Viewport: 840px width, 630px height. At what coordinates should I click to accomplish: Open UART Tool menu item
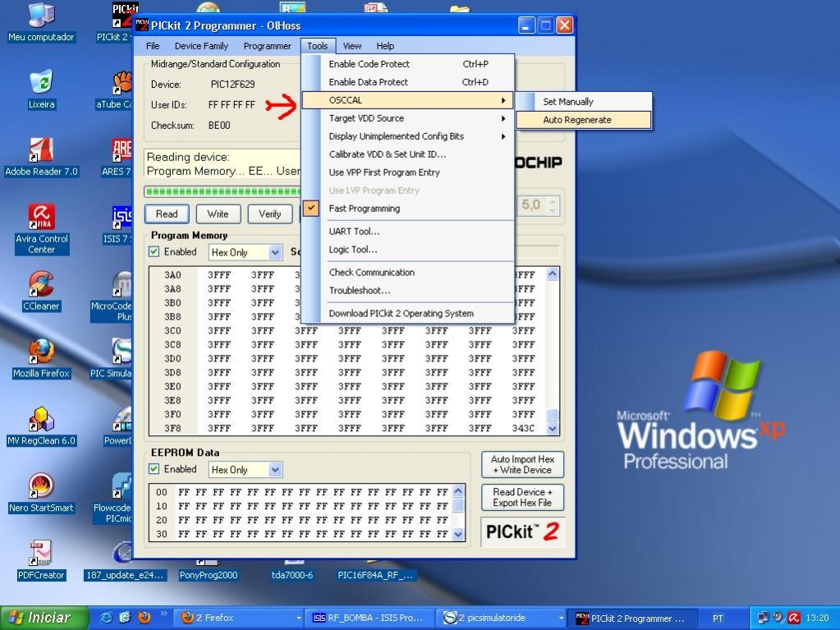[x=407, y=232]
